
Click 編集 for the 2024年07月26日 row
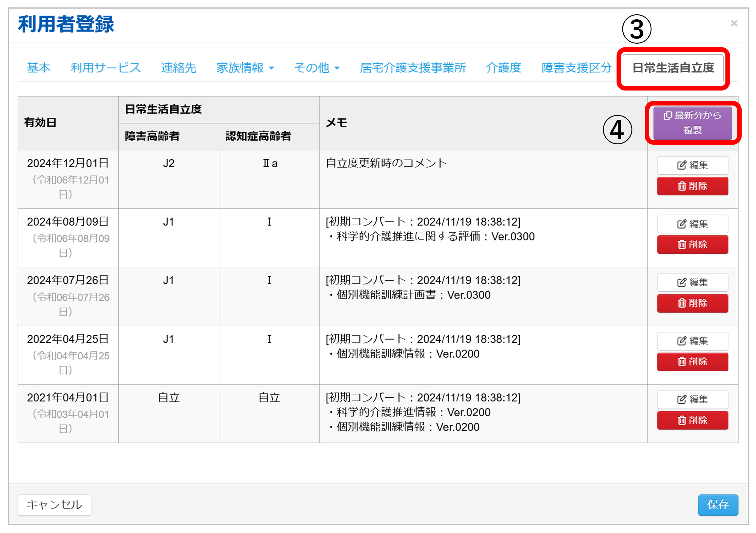[692, 282]
